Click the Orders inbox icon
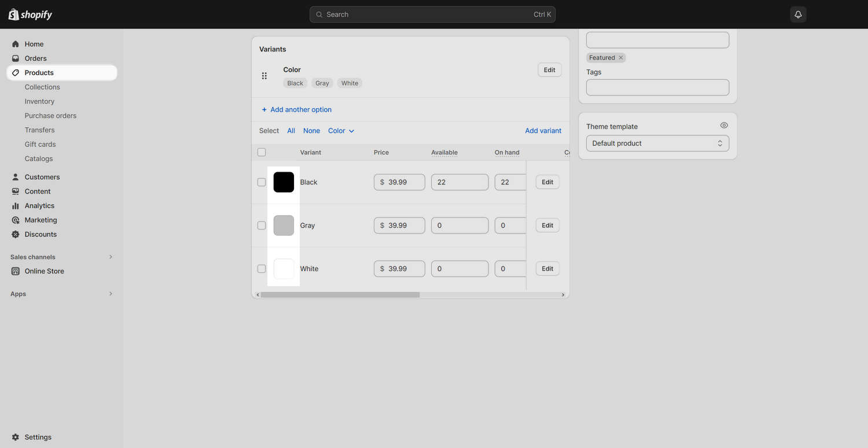 (x=16, y=58)
